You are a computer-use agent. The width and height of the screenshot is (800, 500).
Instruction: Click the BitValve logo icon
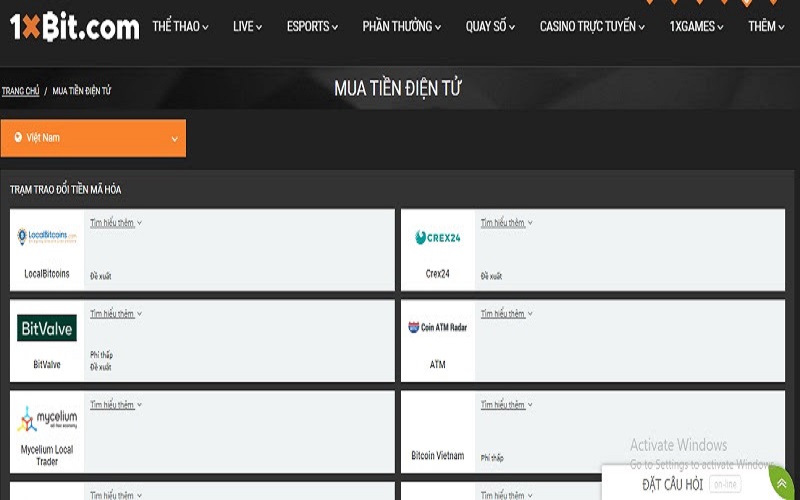click(x=47, y=328)
